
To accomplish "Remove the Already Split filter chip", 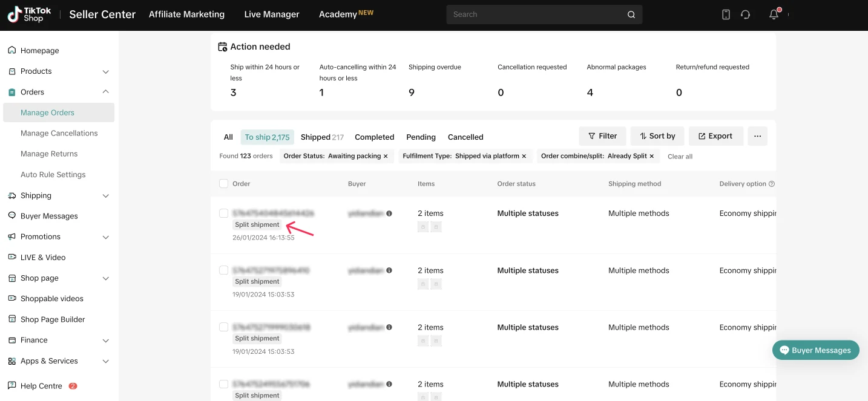I will pos(652,156).
